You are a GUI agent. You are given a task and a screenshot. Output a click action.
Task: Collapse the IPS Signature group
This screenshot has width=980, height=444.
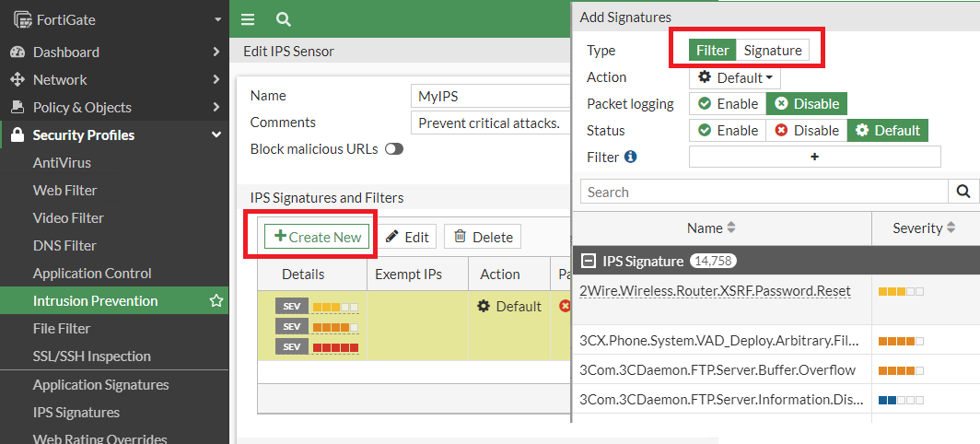(589, 261)
